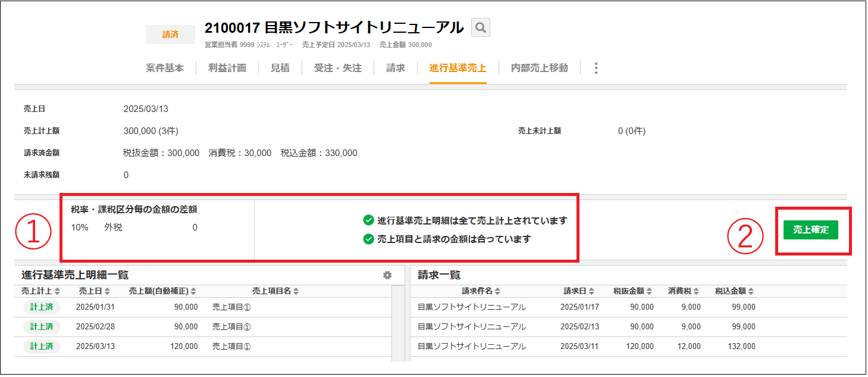868x377 pixels.
Task: Open the 利益計画 tab
Action: [x=227, y=68]
